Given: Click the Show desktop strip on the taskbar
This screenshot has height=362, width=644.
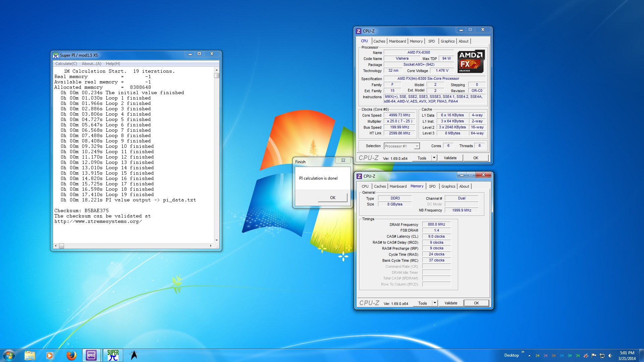Looking at the screenshot, I should pyautogui.click(x=642, y=355).
